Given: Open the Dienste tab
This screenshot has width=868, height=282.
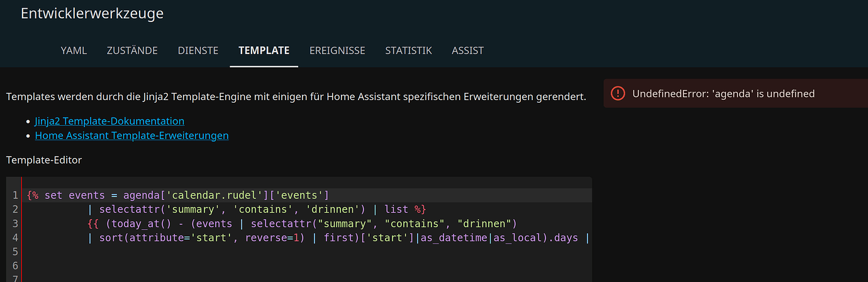Looking at the screenshot, I should pos(198,50).
